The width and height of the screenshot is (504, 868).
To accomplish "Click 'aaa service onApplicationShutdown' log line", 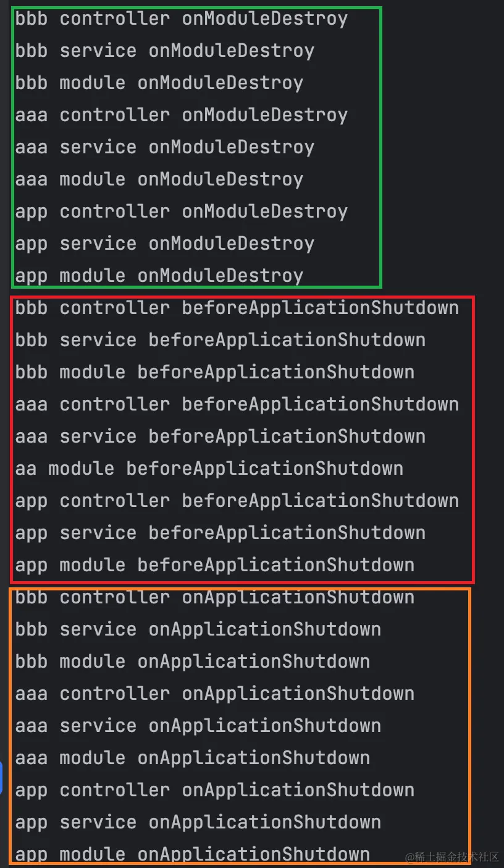I will 198,726.
